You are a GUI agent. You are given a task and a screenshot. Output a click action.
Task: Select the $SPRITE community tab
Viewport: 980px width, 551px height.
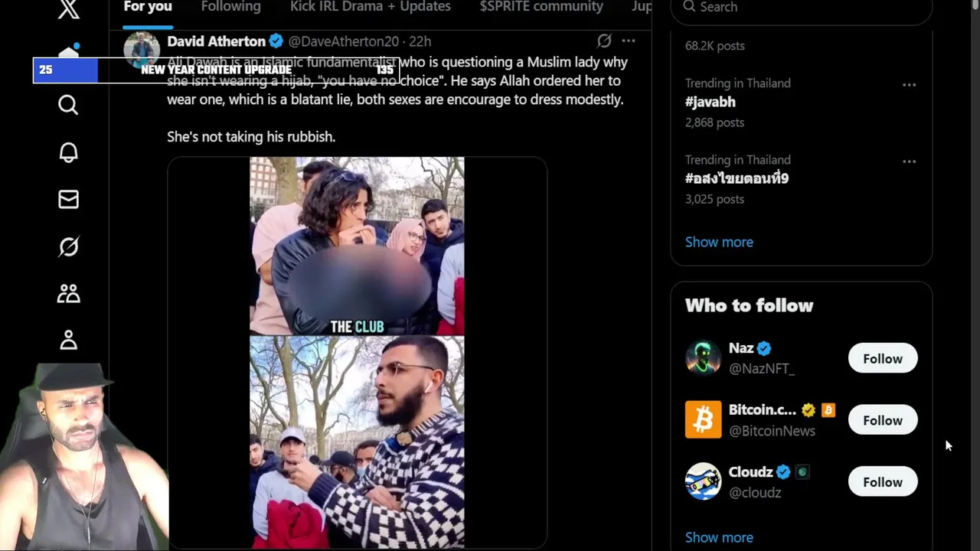(541, 7)
